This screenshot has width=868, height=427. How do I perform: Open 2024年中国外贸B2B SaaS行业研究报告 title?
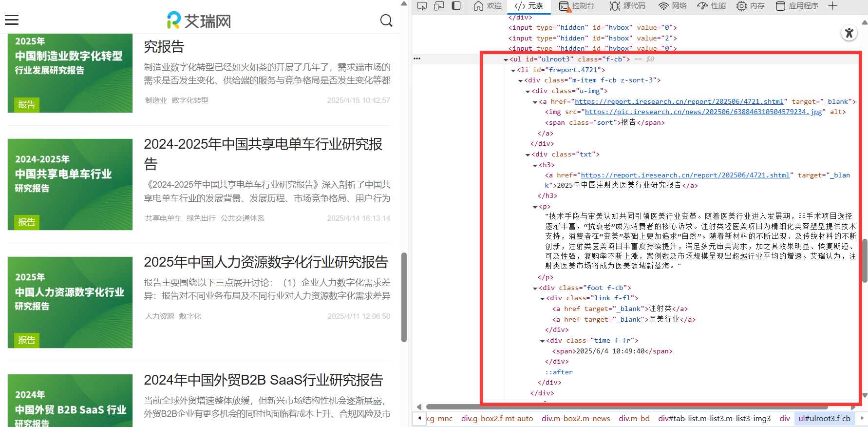(264, 380)
